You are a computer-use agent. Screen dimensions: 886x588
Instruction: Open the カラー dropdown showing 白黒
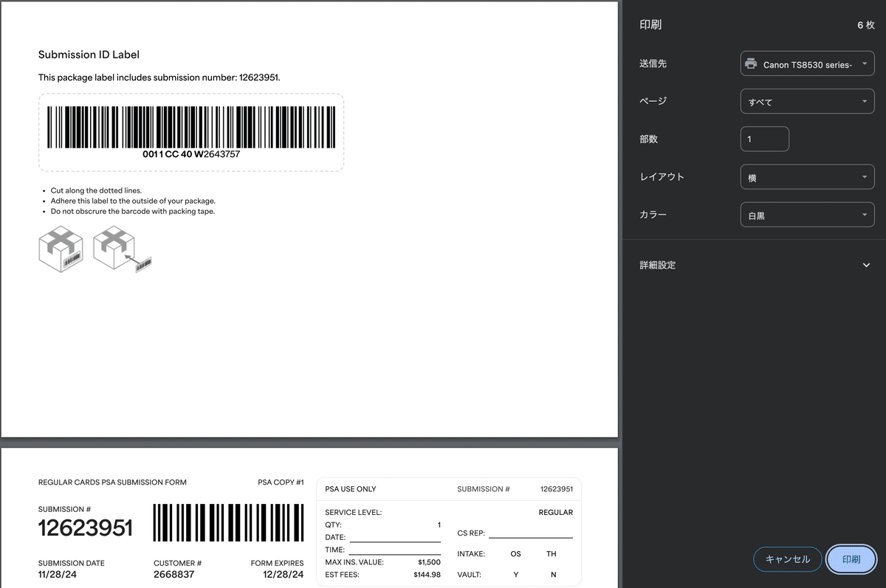click(807, 215)
